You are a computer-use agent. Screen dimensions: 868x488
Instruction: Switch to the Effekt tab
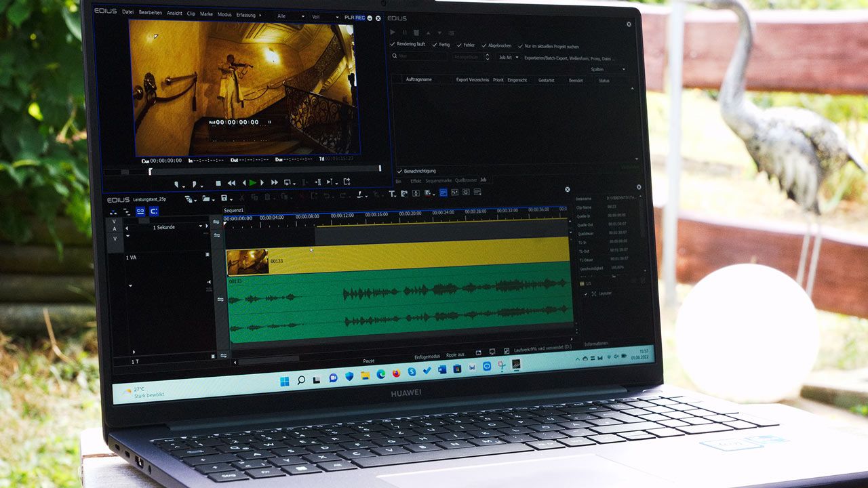point(415,180)
